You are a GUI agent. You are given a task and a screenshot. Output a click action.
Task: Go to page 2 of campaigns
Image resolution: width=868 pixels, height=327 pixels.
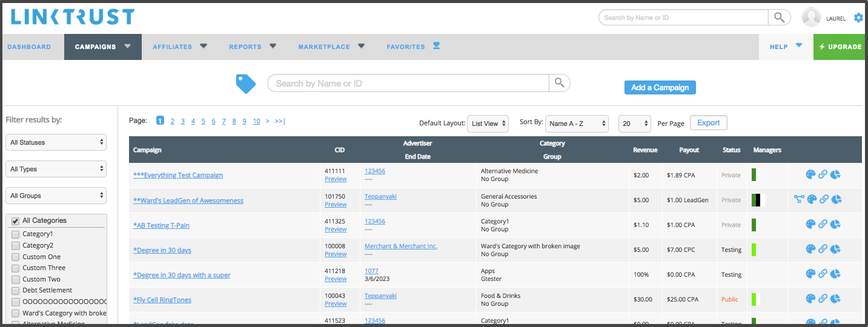tap(173, 121)
